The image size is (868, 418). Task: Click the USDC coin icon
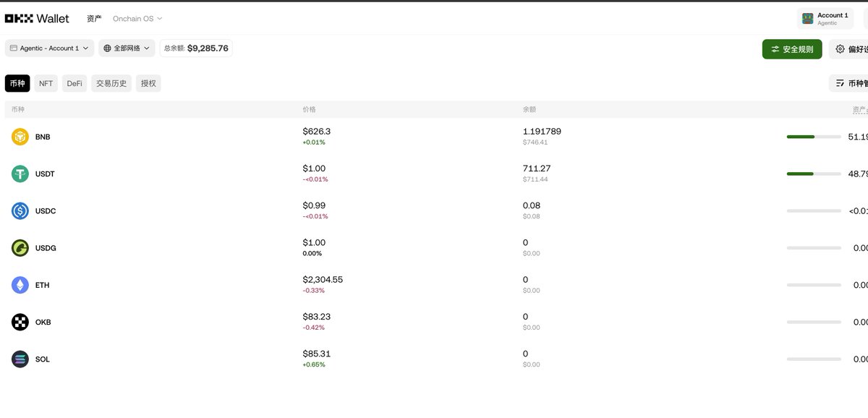[20, 211]
